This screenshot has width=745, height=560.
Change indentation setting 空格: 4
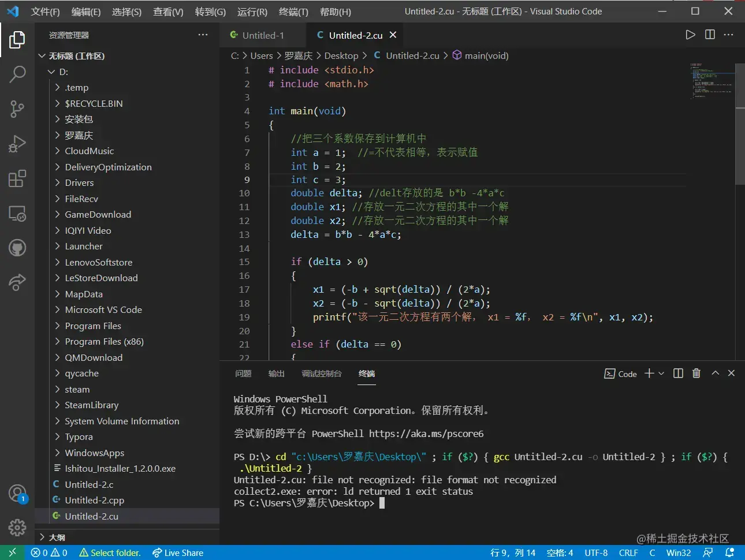click(560, 552)
